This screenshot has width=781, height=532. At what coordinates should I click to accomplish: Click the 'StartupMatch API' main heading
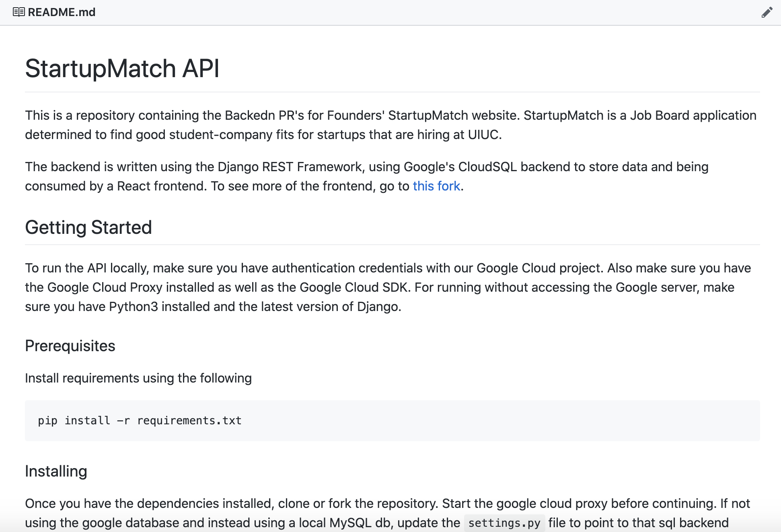[122, 68]
